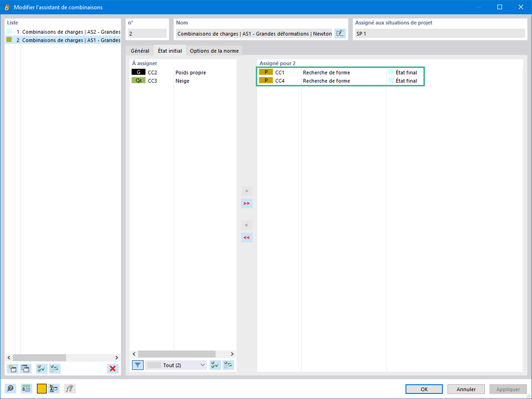Viewport: 532px width, 399px height.
Task: Invert selection in the Liste panel
Action: tap(55, 368)
